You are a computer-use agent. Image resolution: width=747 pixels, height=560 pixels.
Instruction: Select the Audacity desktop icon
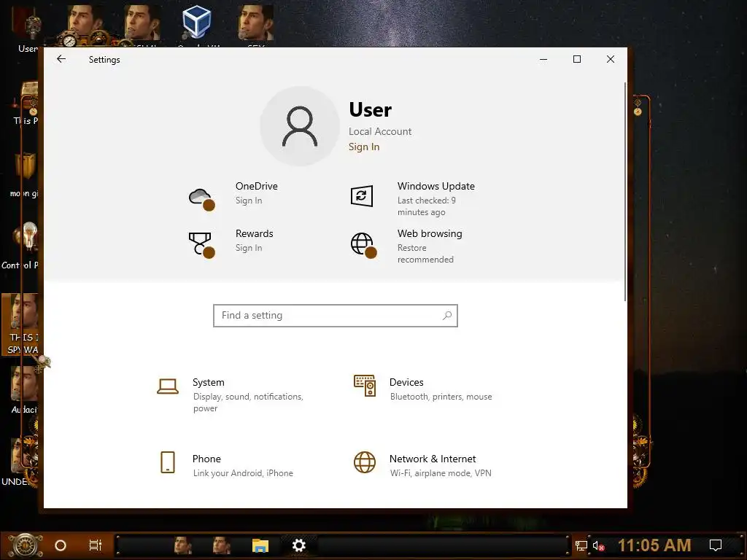click(24, 392)
